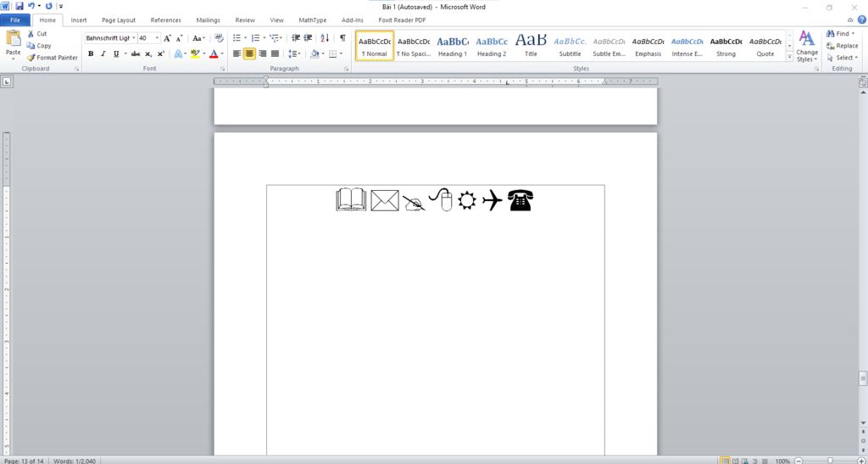
Task: Click the ruler tab selector at left corner
Action: click(x=7, y=82)
